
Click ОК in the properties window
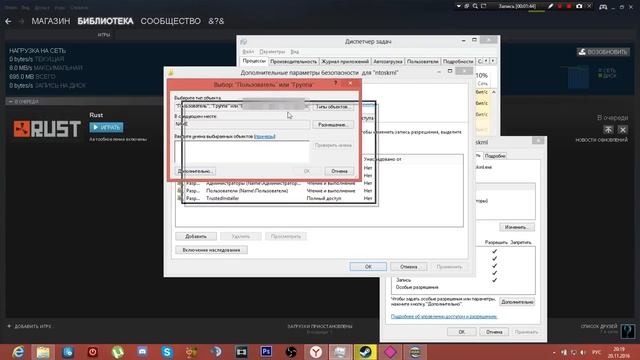coord(462,332)
